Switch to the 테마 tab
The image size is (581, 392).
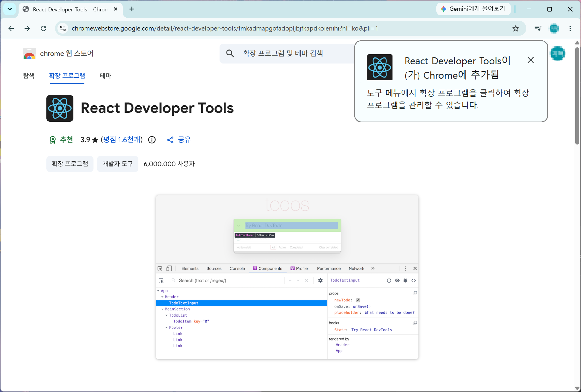[x=106, y=76]
